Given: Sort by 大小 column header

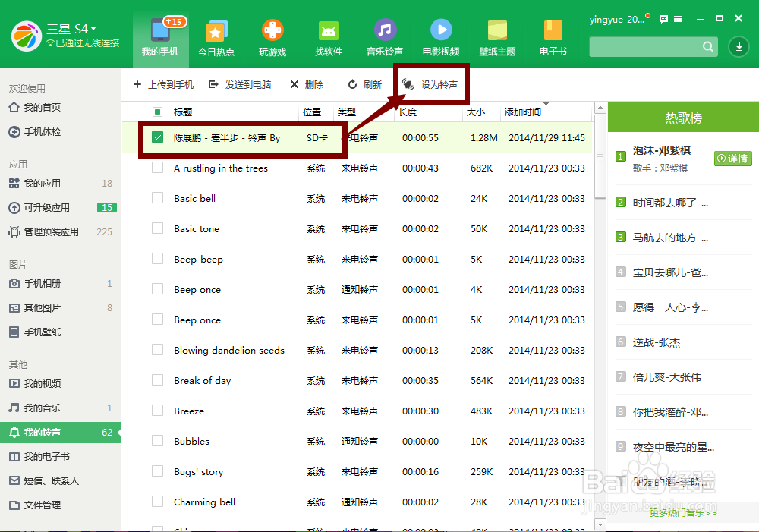Looking at the screenshot, I should point(475,112).
